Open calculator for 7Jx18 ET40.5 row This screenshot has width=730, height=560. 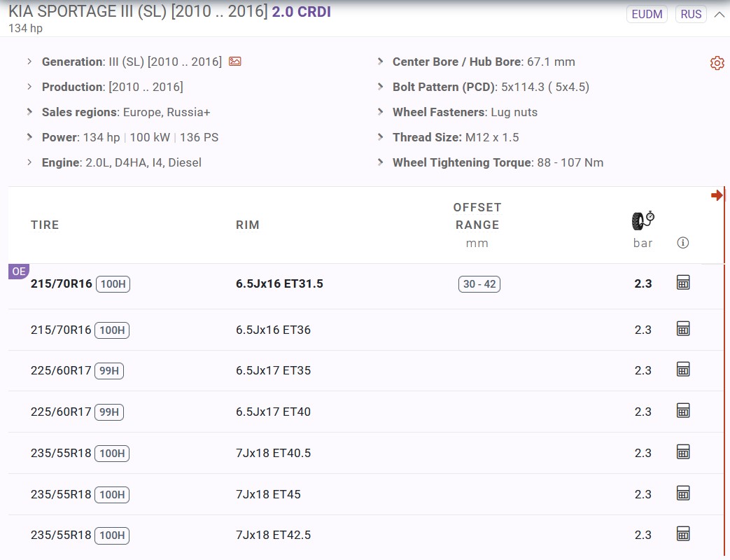(x=683, y=452)
